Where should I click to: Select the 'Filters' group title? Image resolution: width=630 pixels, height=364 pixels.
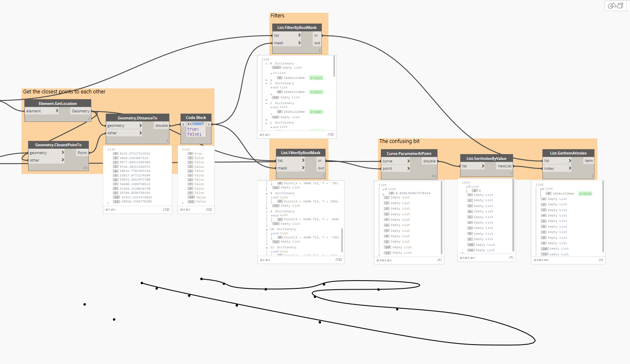[x=278, y=16]
